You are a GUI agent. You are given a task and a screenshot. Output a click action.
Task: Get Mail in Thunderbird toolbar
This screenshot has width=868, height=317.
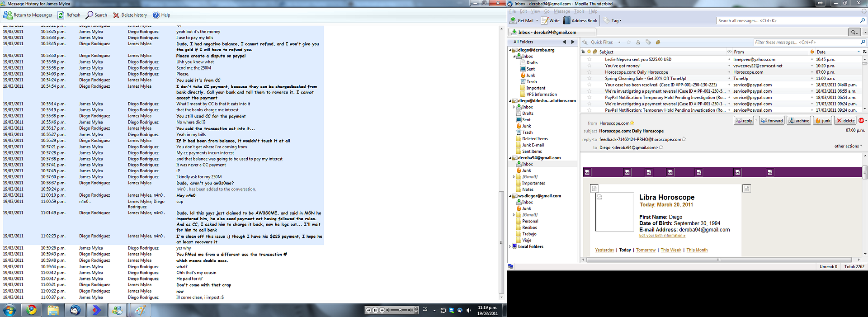coord(522,20)
